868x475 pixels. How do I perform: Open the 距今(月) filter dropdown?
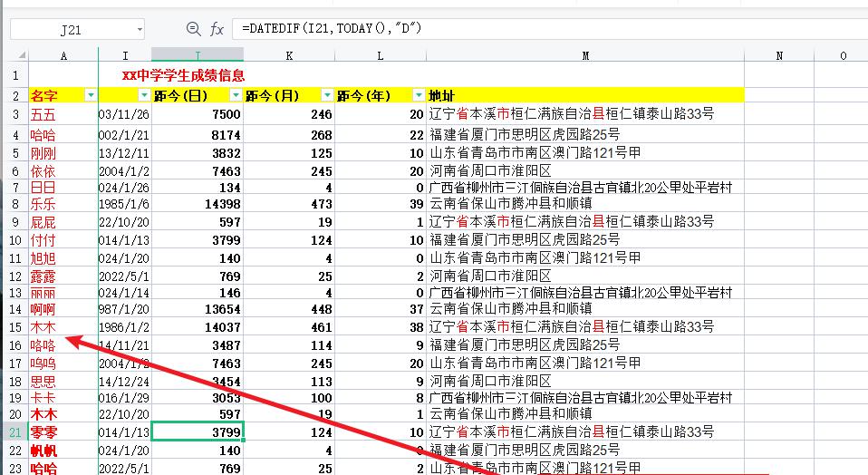pos(327,95)
